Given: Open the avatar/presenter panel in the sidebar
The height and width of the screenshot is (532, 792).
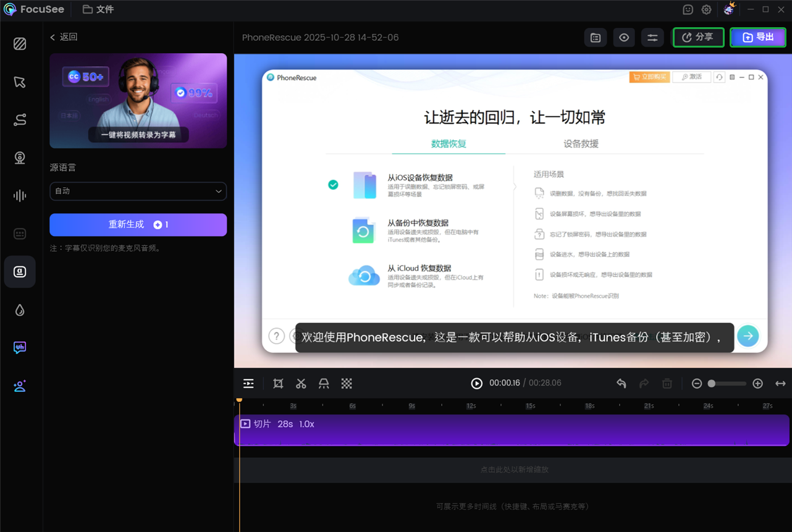Looking at the screenshot, I should click(x=20, y=386).
